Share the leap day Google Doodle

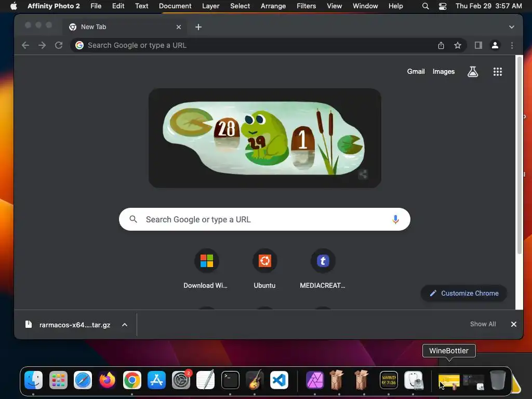pos(363,175)
